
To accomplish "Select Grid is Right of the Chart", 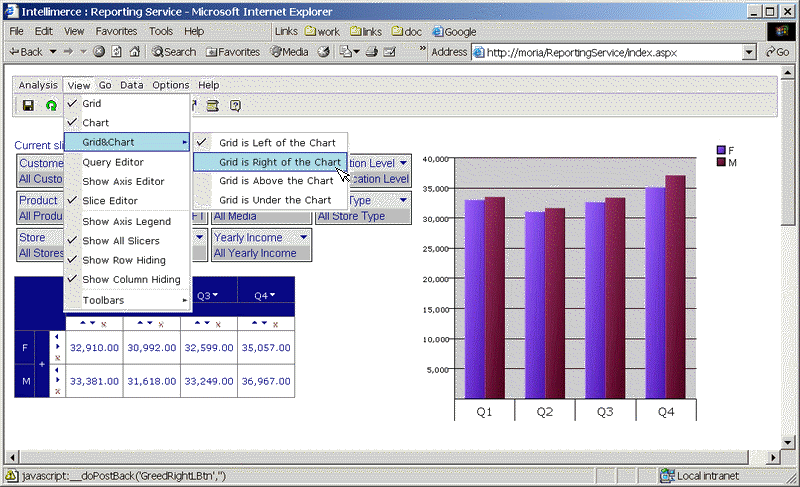I will [270, 162].
